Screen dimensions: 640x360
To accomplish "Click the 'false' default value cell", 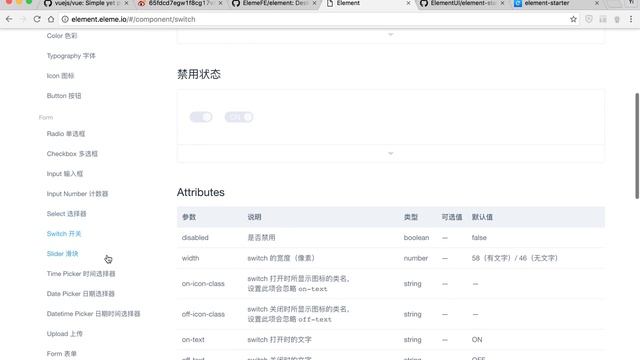I will point(479,238).
